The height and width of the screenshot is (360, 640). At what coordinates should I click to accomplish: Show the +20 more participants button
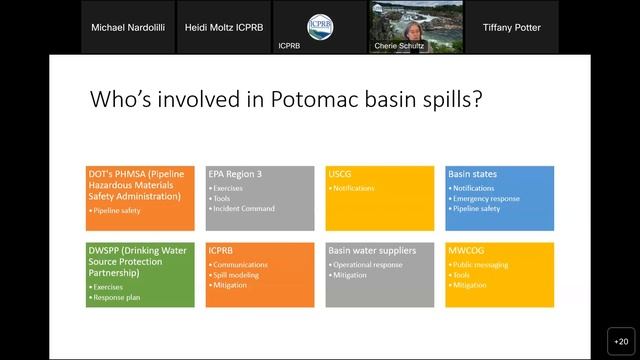(x=621, y=341)
